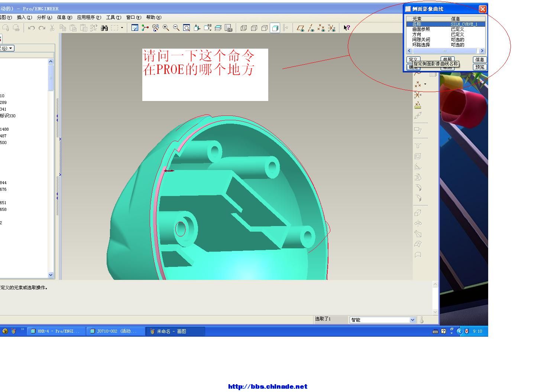Open the 分析(A) menu
Screen dimensions: 535x392
click(x=44, y=17)
